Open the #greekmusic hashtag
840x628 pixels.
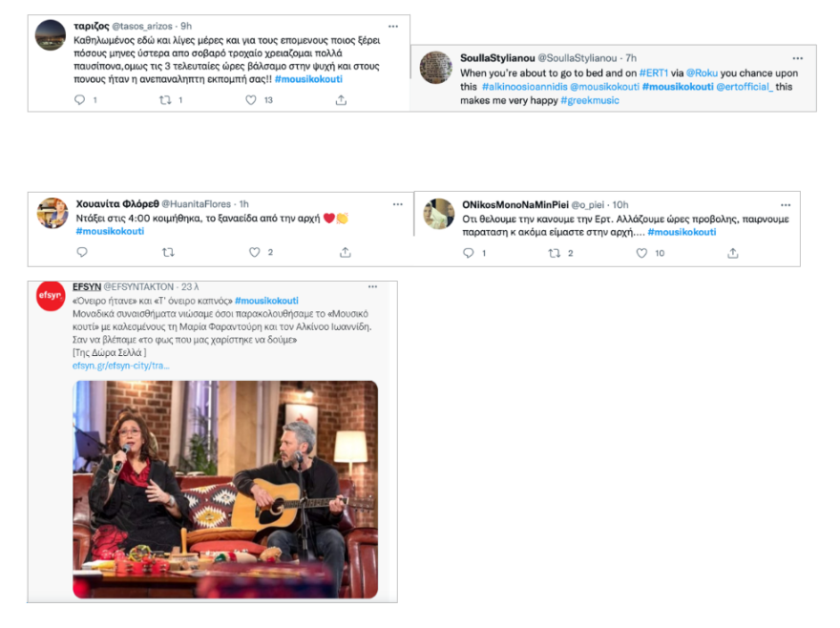[590, 100]
